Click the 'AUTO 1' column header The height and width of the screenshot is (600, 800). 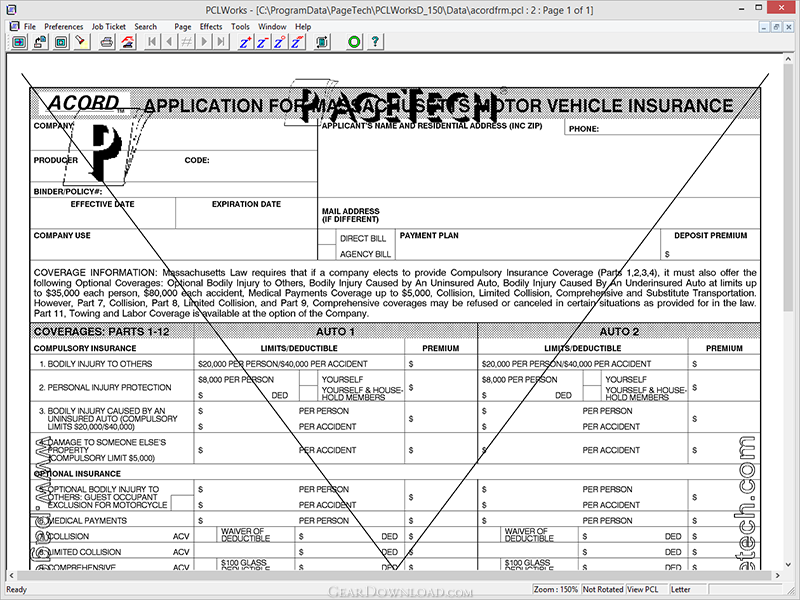[x=335, y=331]
